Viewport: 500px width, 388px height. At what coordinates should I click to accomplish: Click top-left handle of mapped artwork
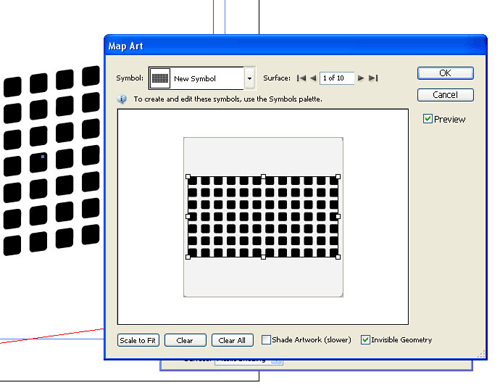pyautogui.click(x=188, y=177)
